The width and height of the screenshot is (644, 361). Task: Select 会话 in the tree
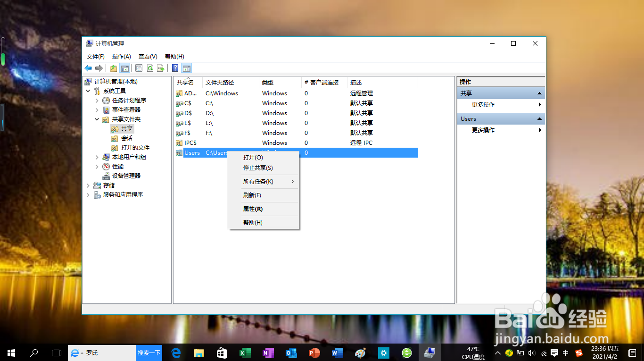(127, 138)
